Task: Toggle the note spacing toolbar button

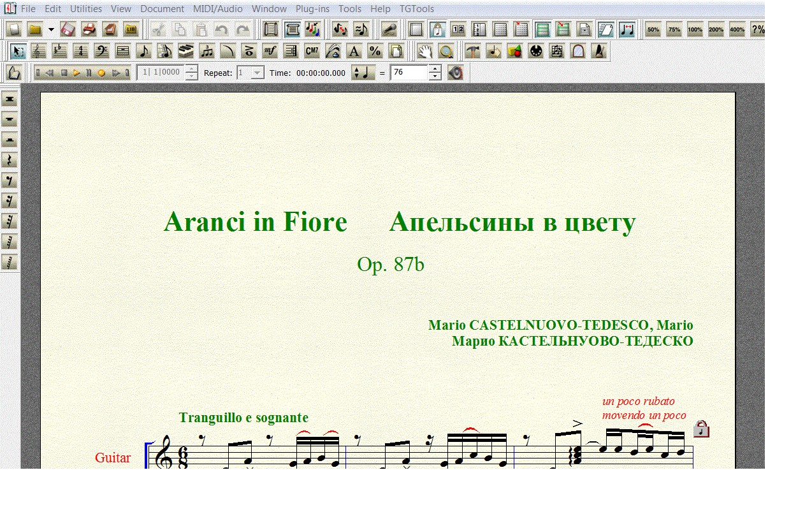Action: (x=627, y=29)
